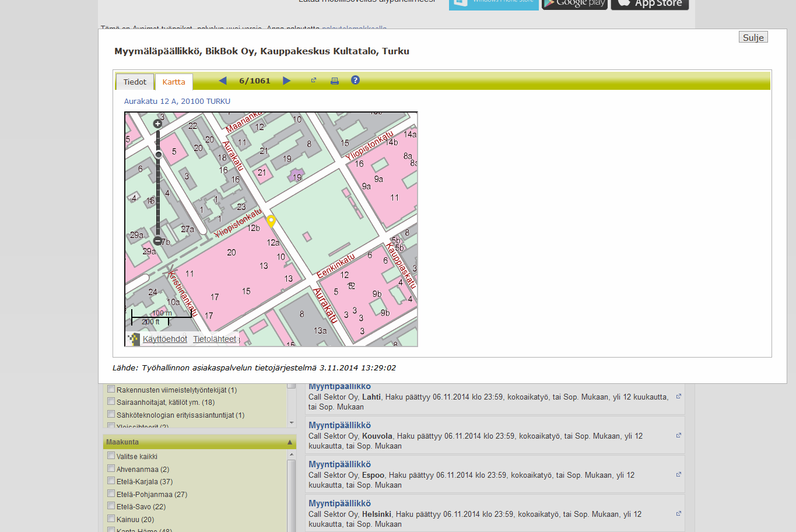The width and height of the screenshot is (796, 532).
Task: Switch to the Kartta tab
Action: click(174, 82)
